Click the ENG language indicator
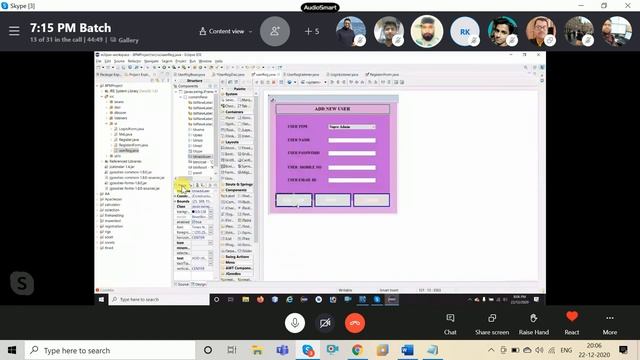 (x=566, y=350)
